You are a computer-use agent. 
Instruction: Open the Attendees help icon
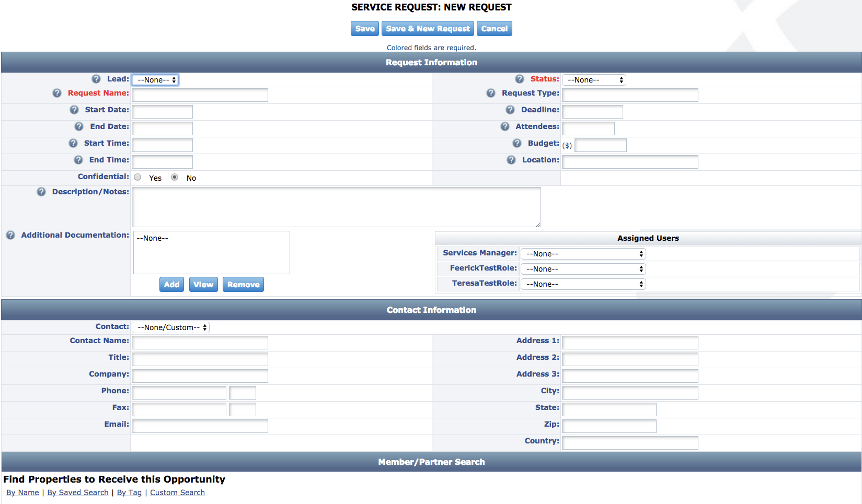pos(505,126)
